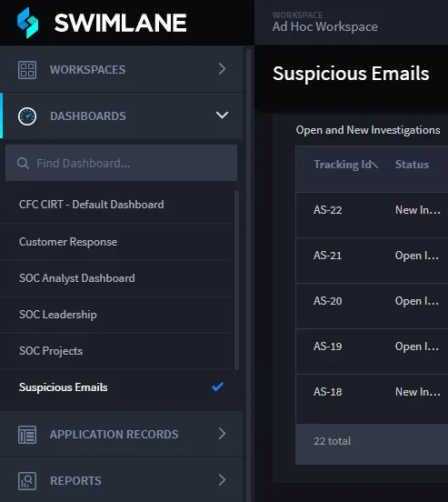Collapse the Dashboards section chevron
This screenshot has width=448, height=502.
222,115
